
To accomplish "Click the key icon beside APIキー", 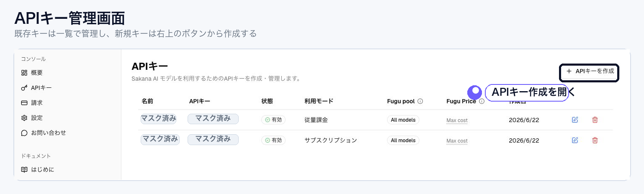I will 24,88.
